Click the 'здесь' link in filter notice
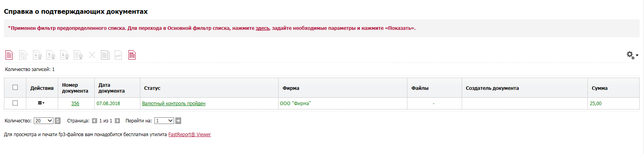The height and width of the screenshot is (164, 644). pos(262,28)
